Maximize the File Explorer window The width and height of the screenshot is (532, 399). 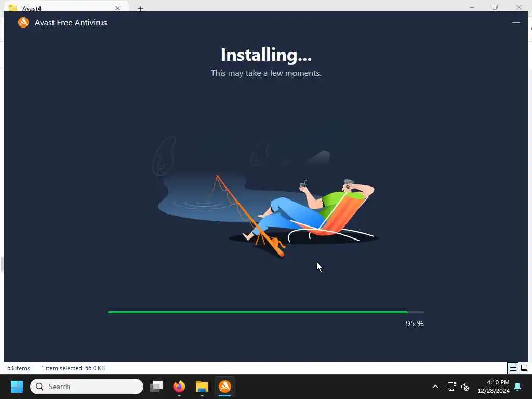(x=495, y=7)
